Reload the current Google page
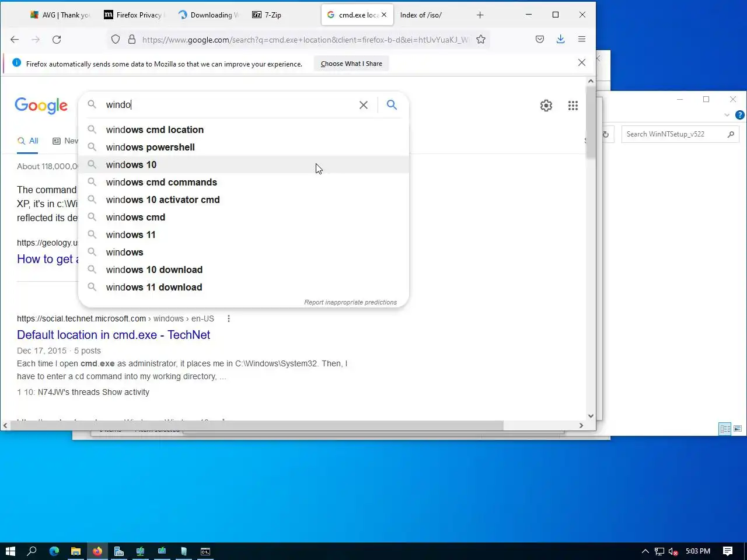Viewport: 747px width, 560px height. pyautogui.click(x=57, y=40)
